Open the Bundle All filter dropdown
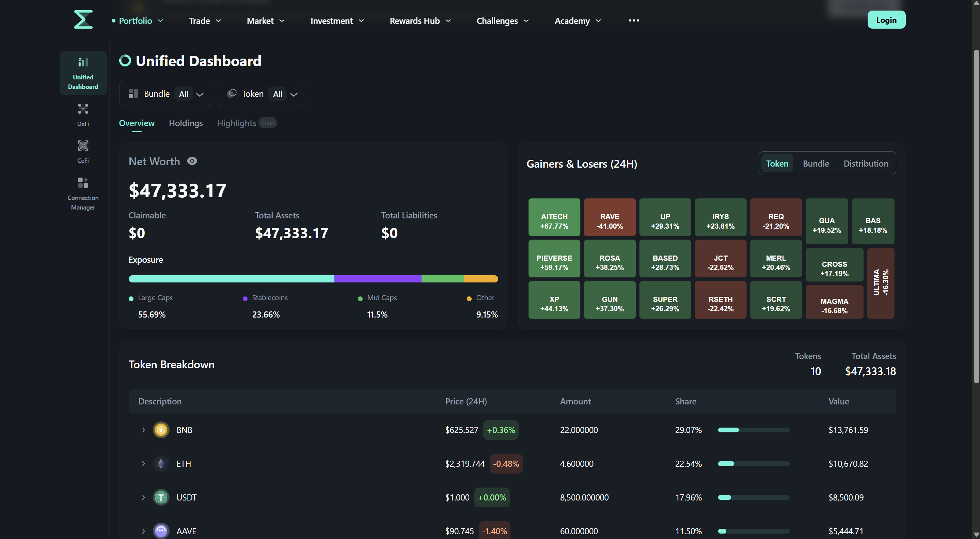The width and height of the screenshot is (980, 539). point(165,94)
